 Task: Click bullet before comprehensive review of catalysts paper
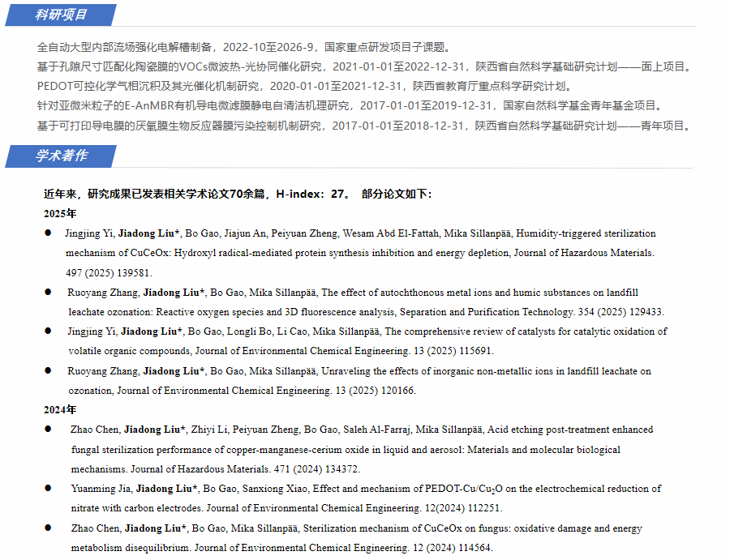pyautogui.click(x=48, y=331)
